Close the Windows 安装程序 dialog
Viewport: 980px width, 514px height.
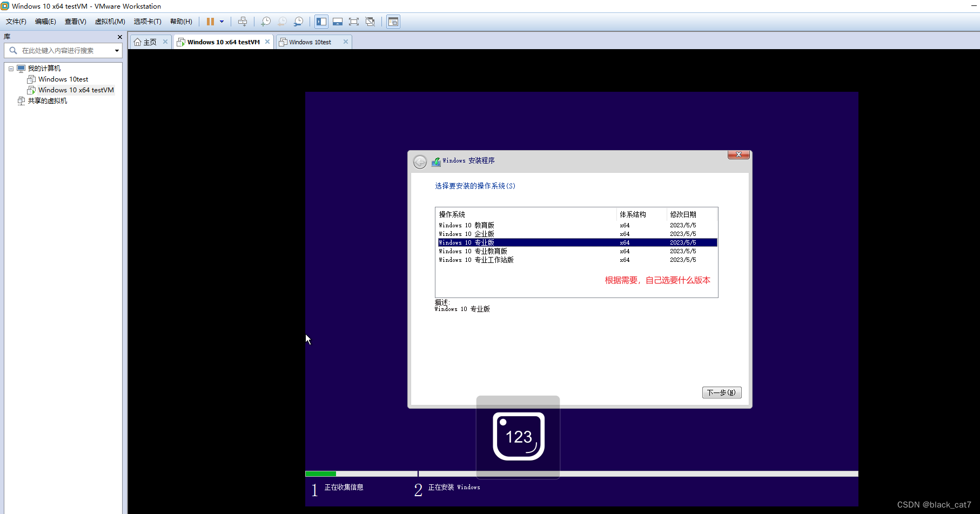coord(739,155)
